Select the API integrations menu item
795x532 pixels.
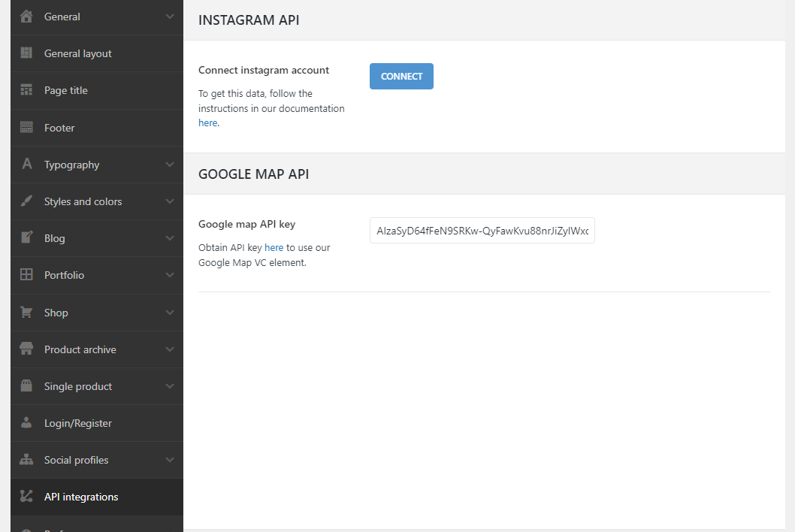click(x=97, y=497)
